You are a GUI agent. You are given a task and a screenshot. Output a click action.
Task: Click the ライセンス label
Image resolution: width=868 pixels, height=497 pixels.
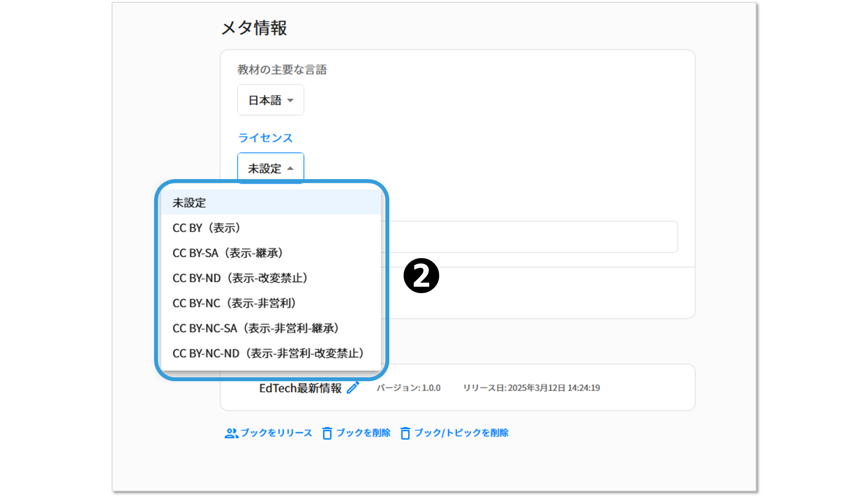click(x=265, y=138)
